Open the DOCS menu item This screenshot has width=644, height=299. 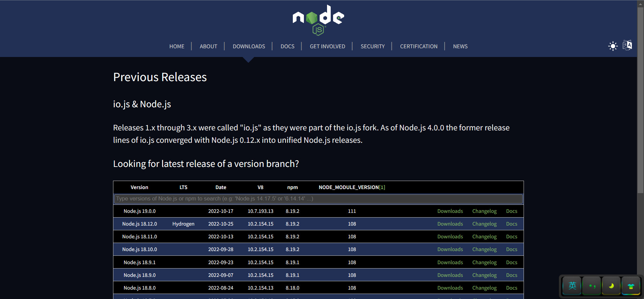[287, 46]
